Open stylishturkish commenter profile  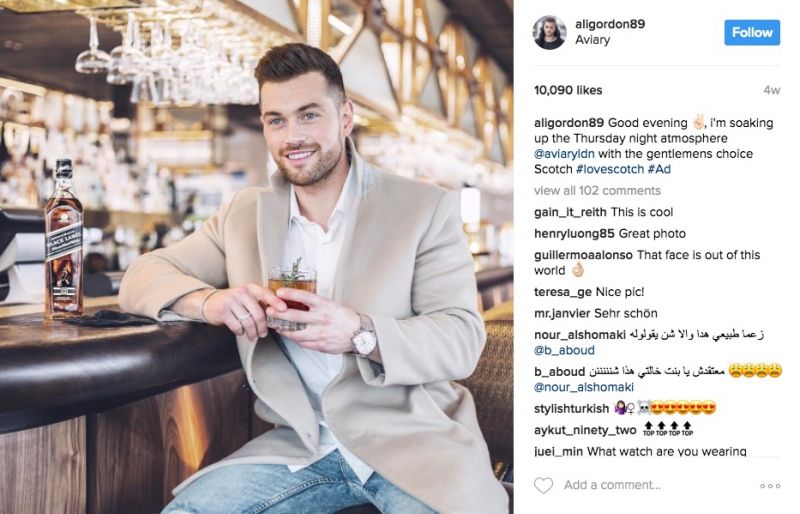coord(571,408)
